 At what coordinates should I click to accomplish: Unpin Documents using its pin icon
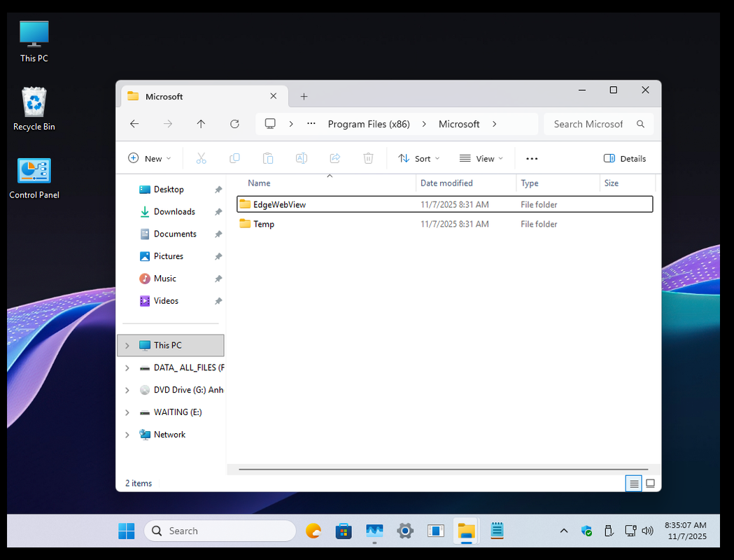click(218, 234)
